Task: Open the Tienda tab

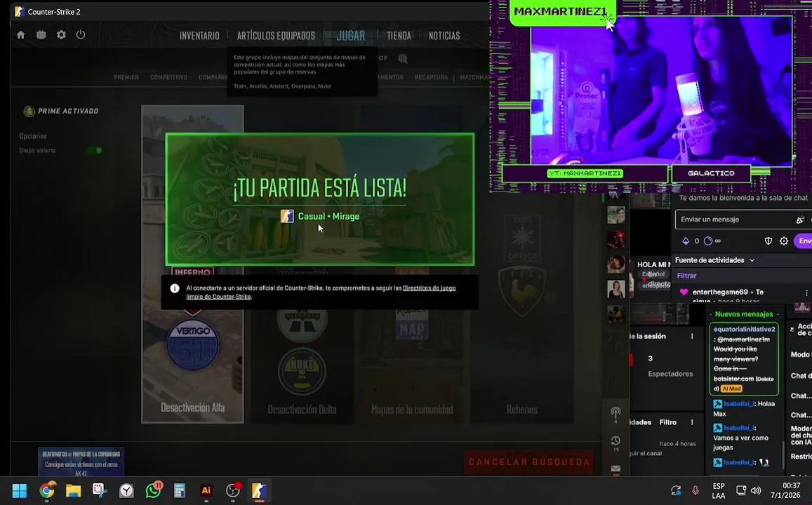Action: click(399, 36)
